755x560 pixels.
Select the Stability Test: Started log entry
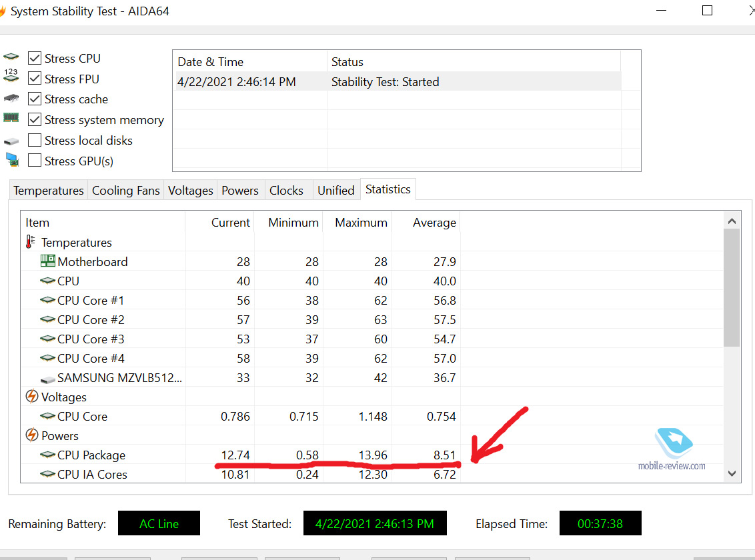tap(386, 82)
